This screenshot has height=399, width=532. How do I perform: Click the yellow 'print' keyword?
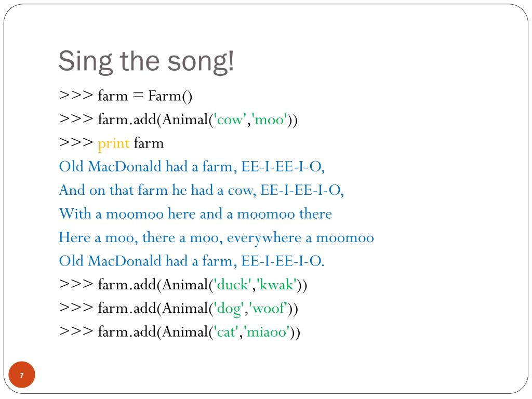[114, 143]
